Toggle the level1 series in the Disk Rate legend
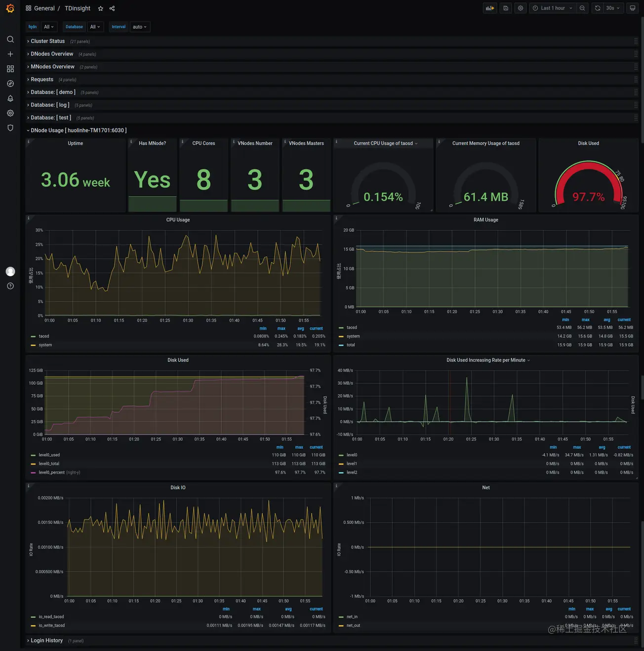Screen dimensions: 644x651 [x=352, y=464]
